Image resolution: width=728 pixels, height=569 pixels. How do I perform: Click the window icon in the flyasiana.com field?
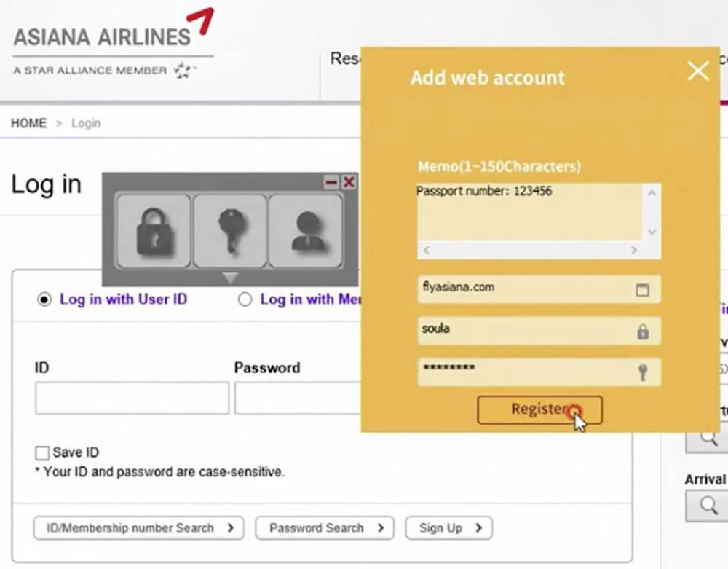[642, 289]
